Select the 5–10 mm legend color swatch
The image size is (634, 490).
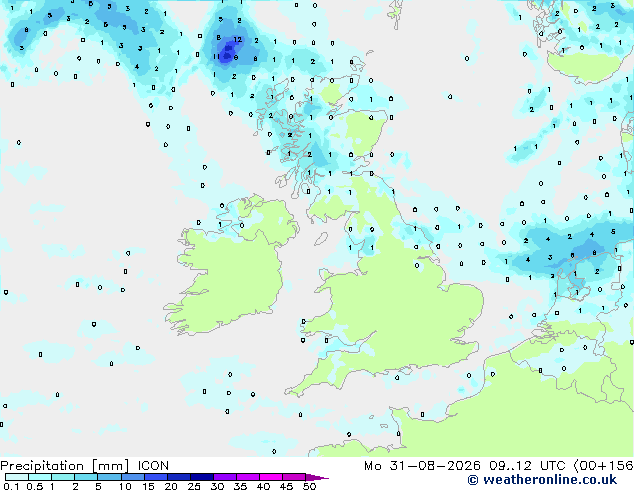coord(109,477)
